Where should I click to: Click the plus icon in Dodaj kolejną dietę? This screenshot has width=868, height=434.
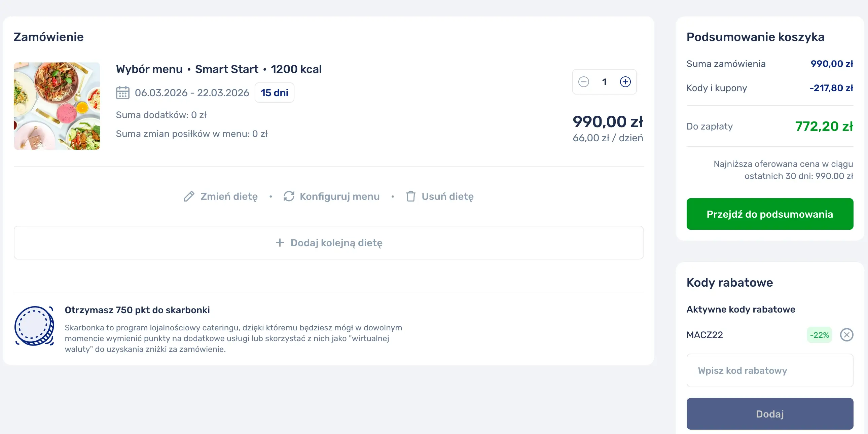pyautogui.click(x=280, y=243)
